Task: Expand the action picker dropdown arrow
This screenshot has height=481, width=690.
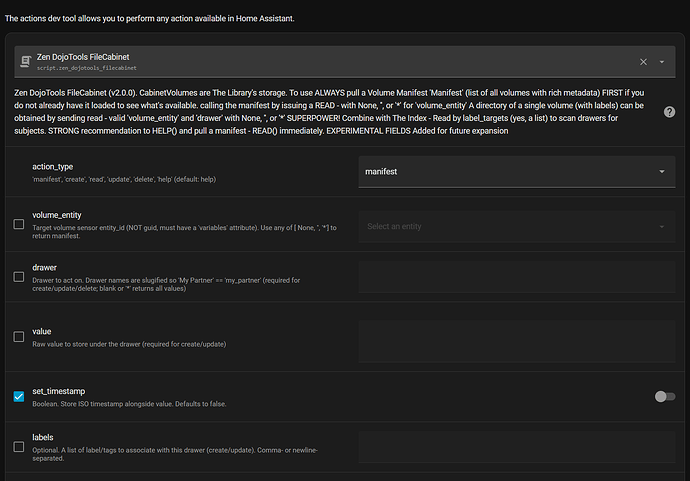Action: (x=662, y=62)
